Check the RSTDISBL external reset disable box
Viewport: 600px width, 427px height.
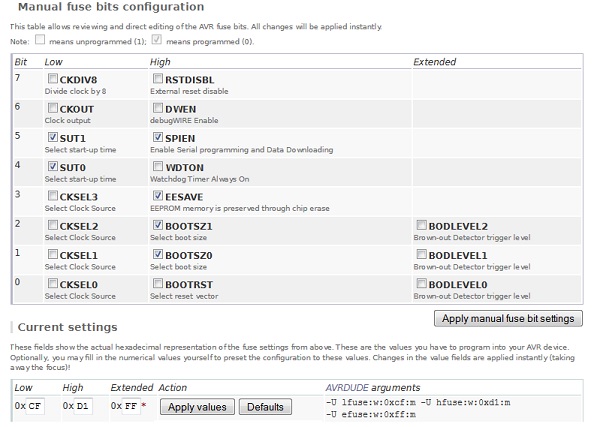158,79
